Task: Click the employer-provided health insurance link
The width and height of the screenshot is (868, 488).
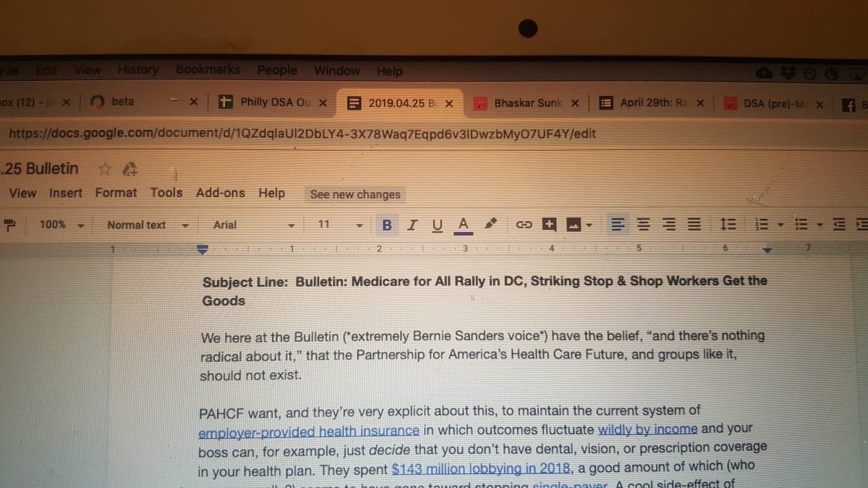Action: coord(309,432)
